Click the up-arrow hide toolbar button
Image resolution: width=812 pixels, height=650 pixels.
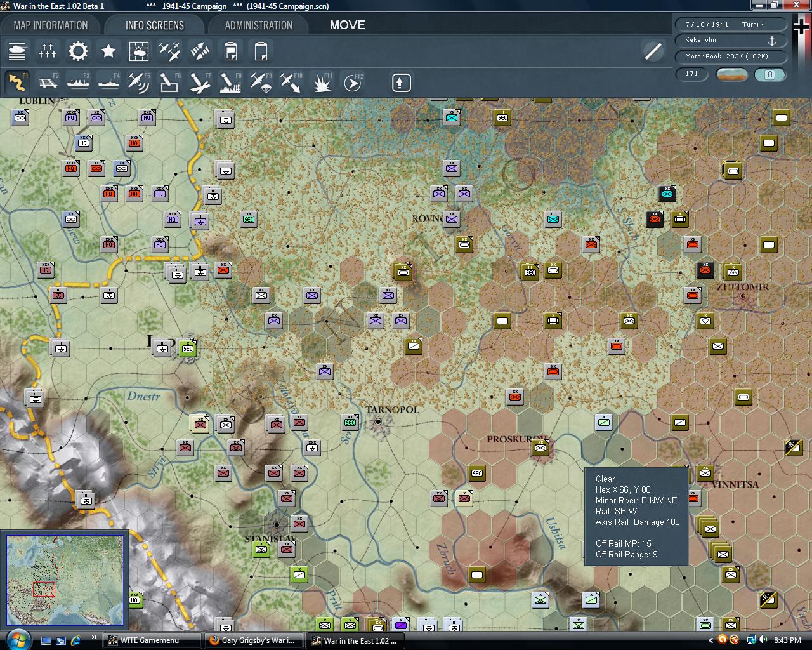tap(401, 83)
